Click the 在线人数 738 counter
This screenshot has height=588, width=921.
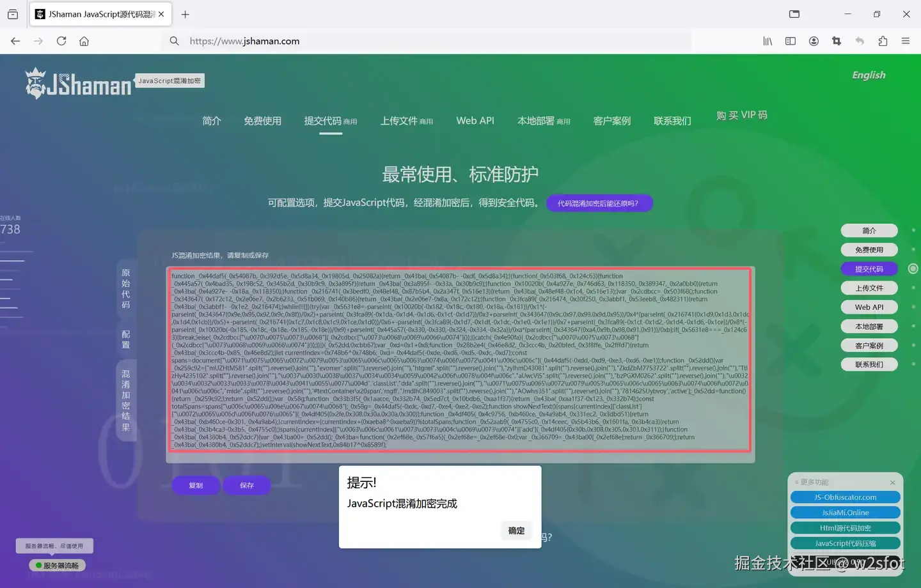coord(10,226)
